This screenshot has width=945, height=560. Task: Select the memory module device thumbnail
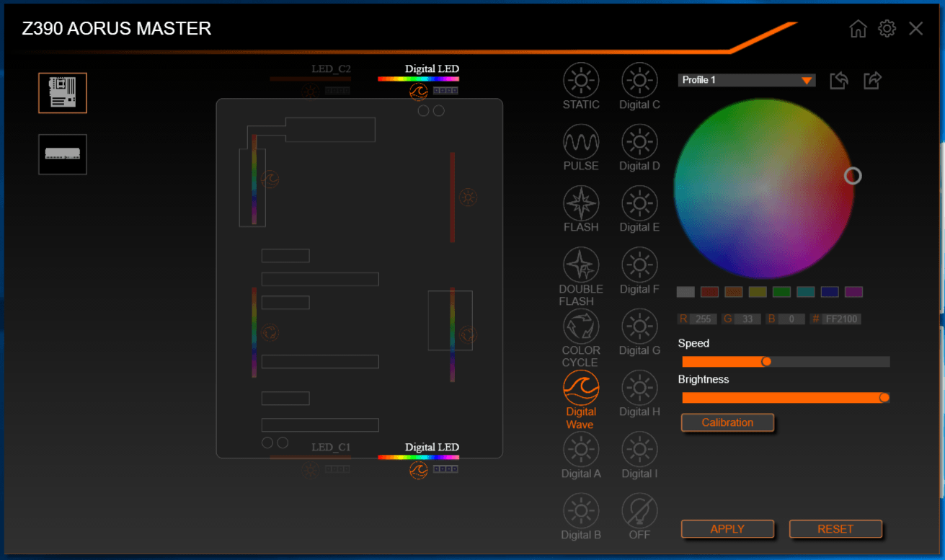point(63,154)
